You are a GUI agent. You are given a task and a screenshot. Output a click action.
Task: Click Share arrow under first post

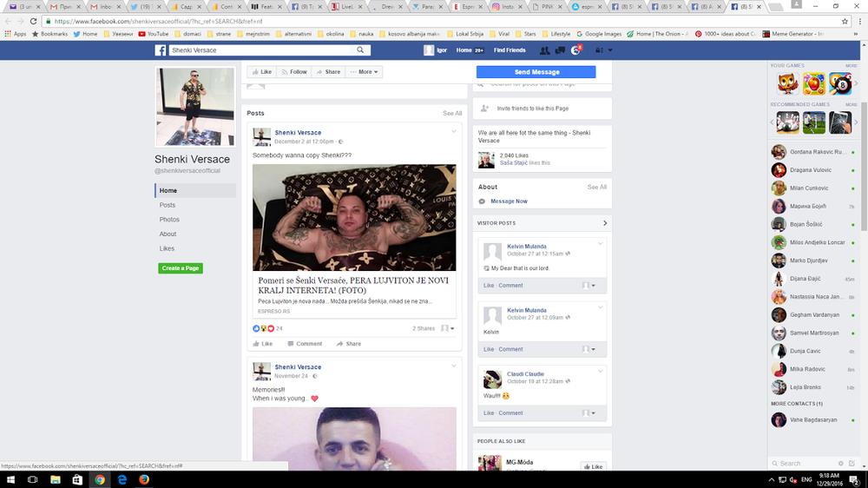pos(349,344)
